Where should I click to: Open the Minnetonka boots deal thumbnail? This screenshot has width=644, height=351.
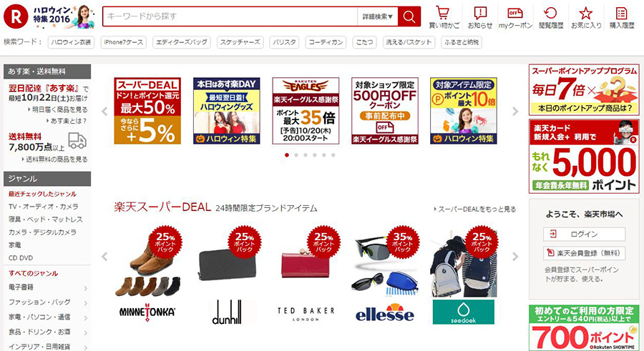[x=147, y=263]
